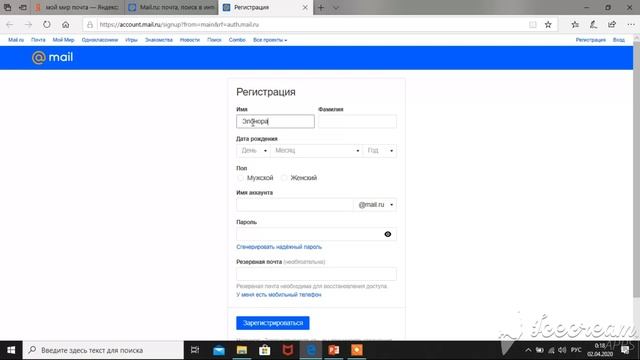Open Windows Start menu

[11, 350]
